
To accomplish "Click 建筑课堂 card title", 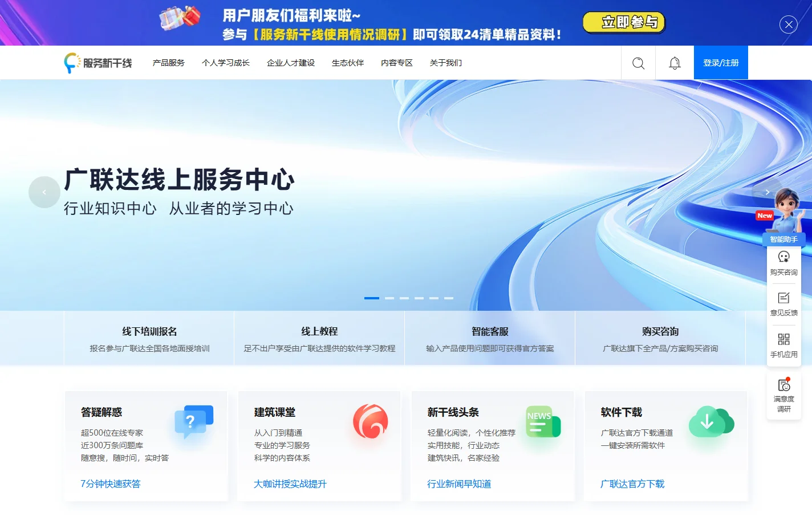I will coord(275,412).
